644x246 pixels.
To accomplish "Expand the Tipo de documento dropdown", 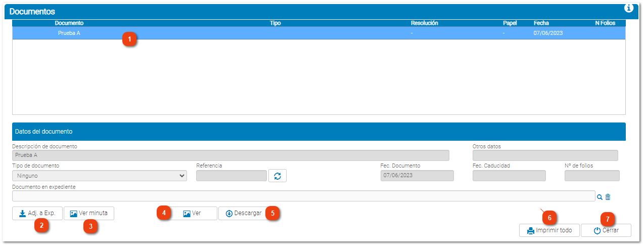I will [x=100, y=176].
